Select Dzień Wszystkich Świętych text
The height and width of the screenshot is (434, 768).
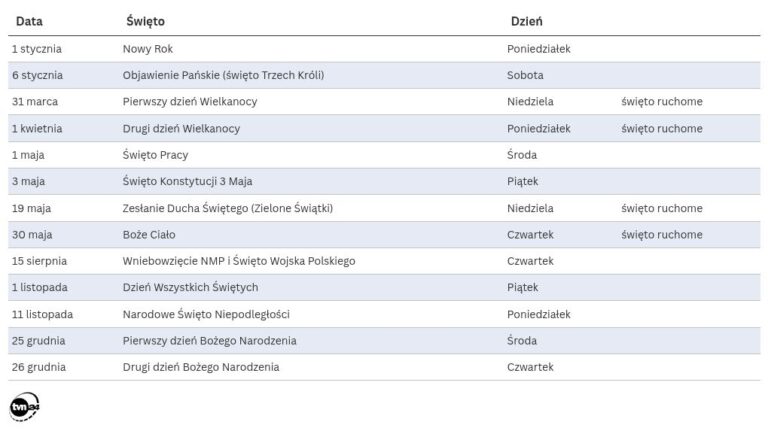tap(190, 288)
